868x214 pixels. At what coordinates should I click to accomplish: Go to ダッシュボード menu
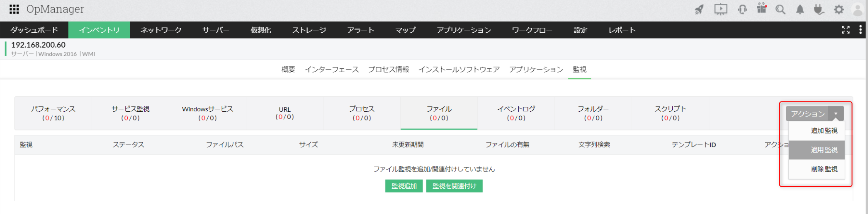click(34, 30)
